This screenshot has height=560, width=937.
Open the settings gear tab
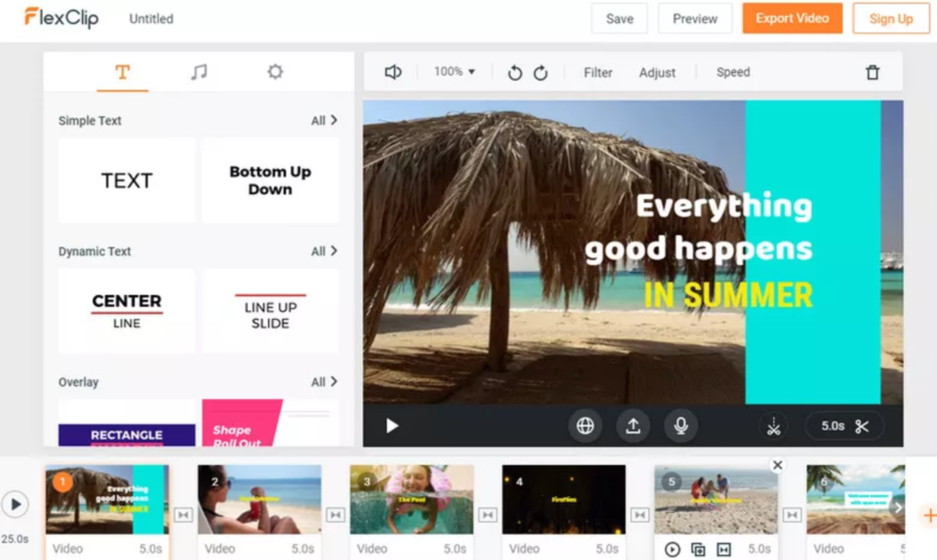pyautogui.click(x=275, y=72)
